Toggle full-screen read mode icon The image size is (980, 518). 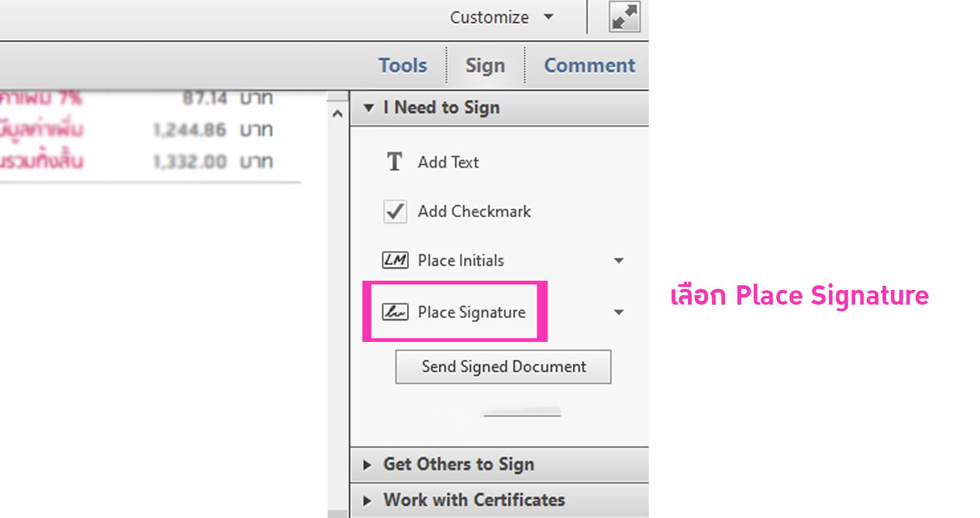(x=624, y=17)
